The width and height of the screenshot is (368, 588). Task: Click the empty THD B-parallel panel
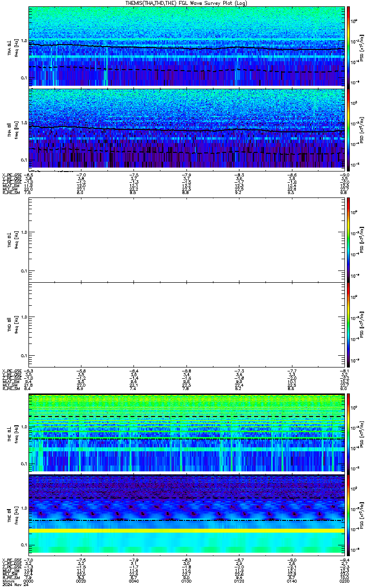point(187,324)
